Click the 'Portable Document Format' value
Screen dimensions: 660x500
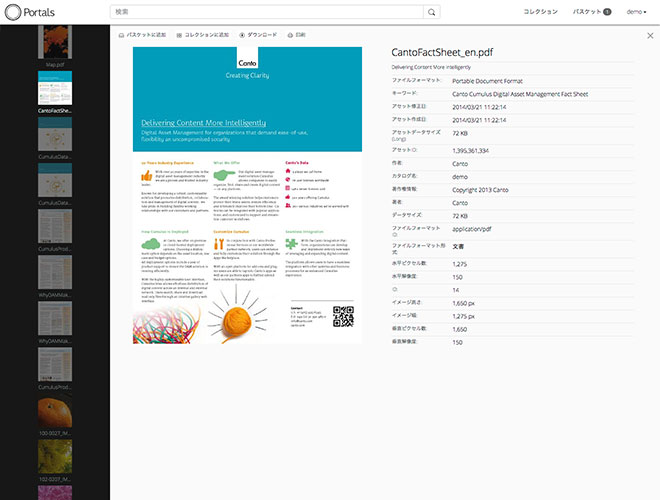click(487, 81)
